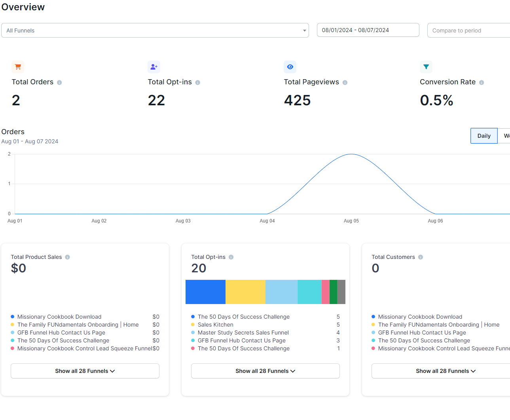The height and width of the screenshot is (420, 510).
Task: Click info icon next to Total Product Sales
Action: coord(68,257)
